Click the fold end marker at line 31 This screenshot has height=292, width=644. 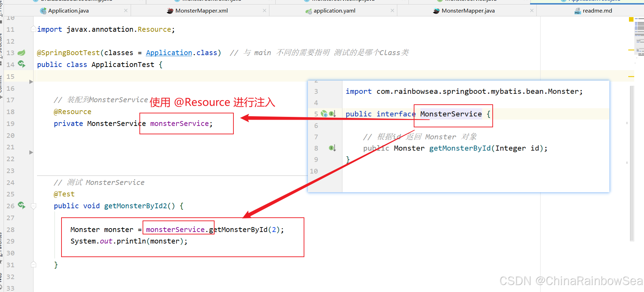(34, 264)
